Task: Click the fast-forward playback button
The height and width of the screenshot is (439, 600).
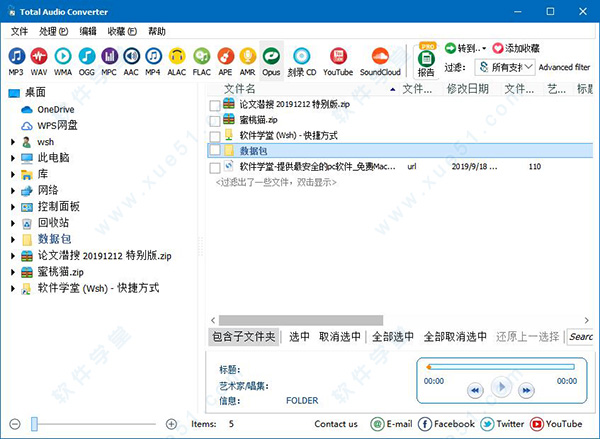Action: click(x=526, y=390)
